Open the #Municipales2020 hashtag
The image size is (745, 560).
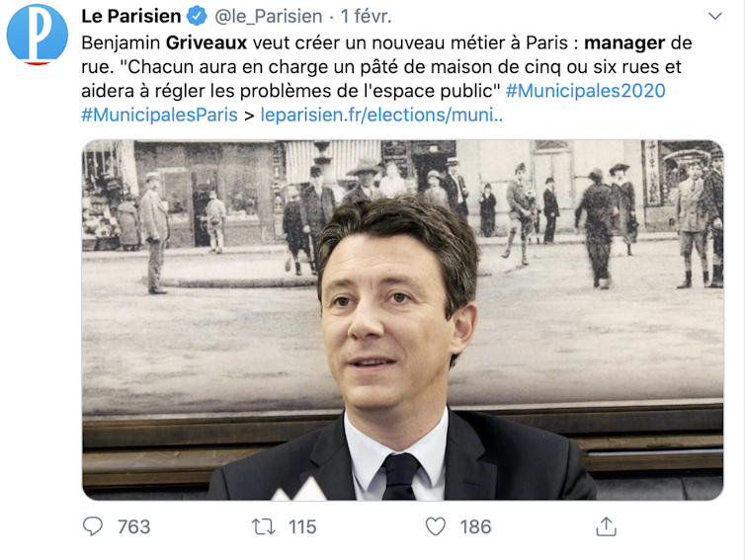pos(585,91)
